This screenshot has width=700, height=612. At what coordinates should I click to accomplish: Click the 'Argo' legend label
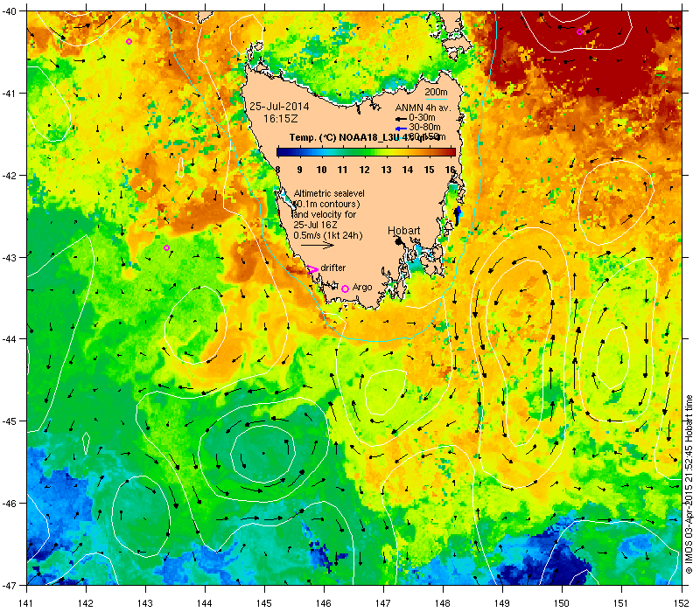tap(362, 288)
